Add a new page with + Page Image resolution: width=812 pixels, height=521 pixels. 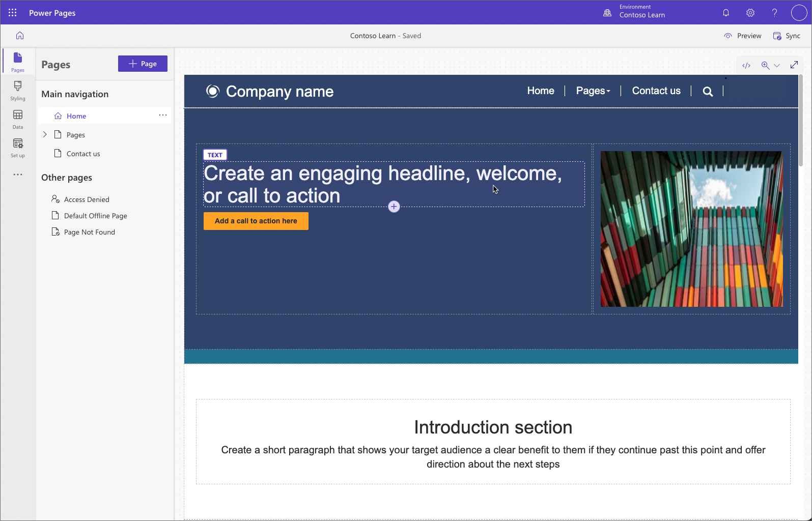point(143,64)
